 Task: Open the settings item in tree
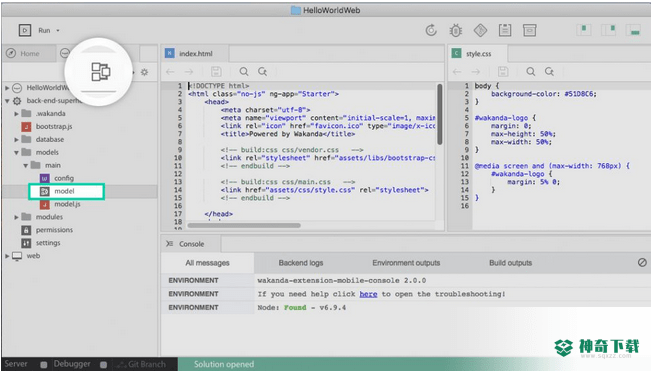click(48, 243)
